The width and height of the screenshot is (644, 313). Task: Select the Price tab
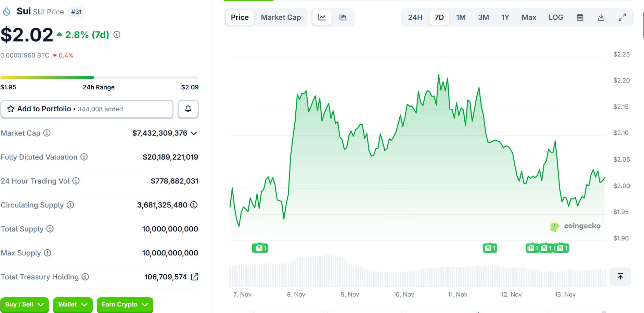[240, 17]
